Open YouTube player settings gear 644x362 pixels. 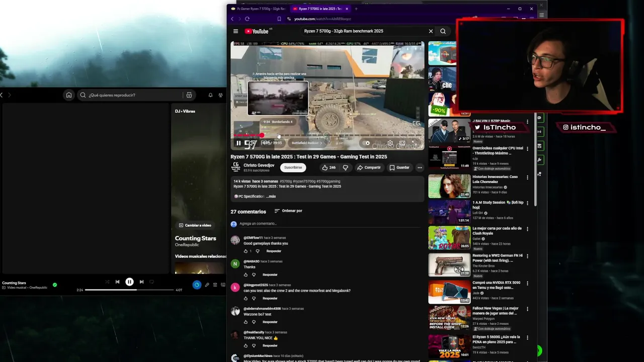click(x=390, y=143)
